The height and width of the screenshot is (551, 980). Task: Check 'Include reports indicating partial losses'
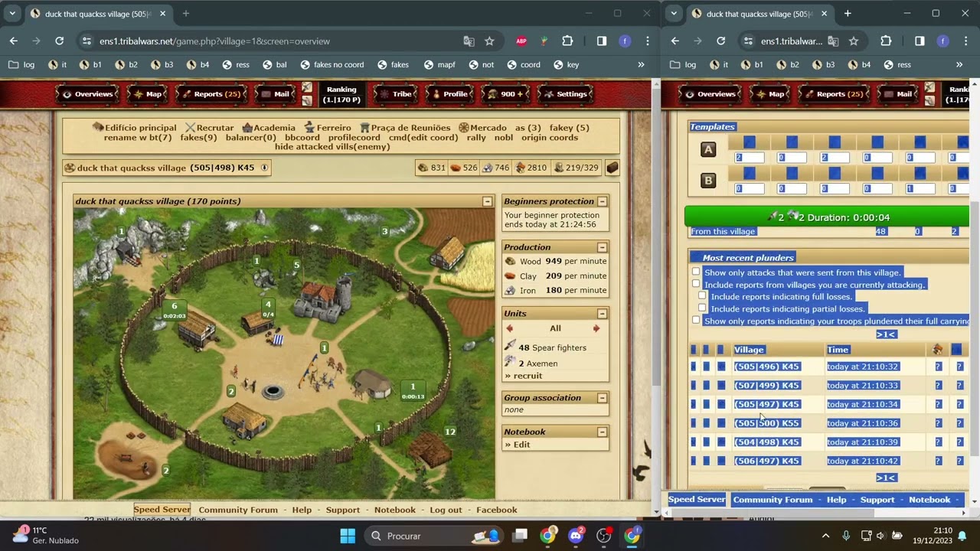(x=702, y=308)
